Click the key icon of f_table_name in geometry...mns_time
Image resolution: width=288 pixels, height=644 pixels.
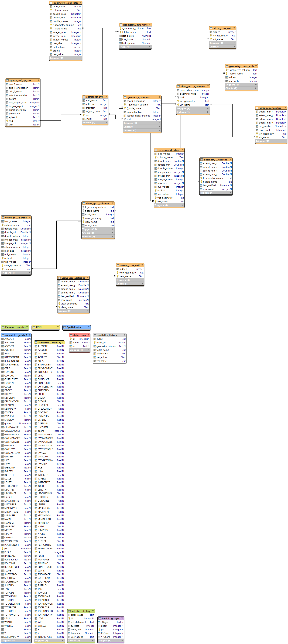point(121,32)
